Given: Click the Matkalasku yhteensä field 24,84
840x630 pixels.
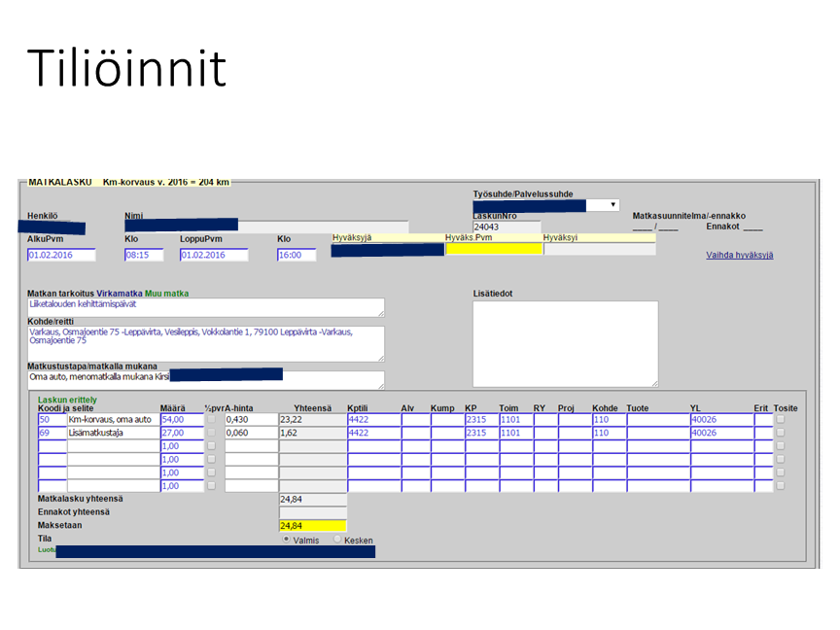Looking at the screenshot, I should point(312,500).
